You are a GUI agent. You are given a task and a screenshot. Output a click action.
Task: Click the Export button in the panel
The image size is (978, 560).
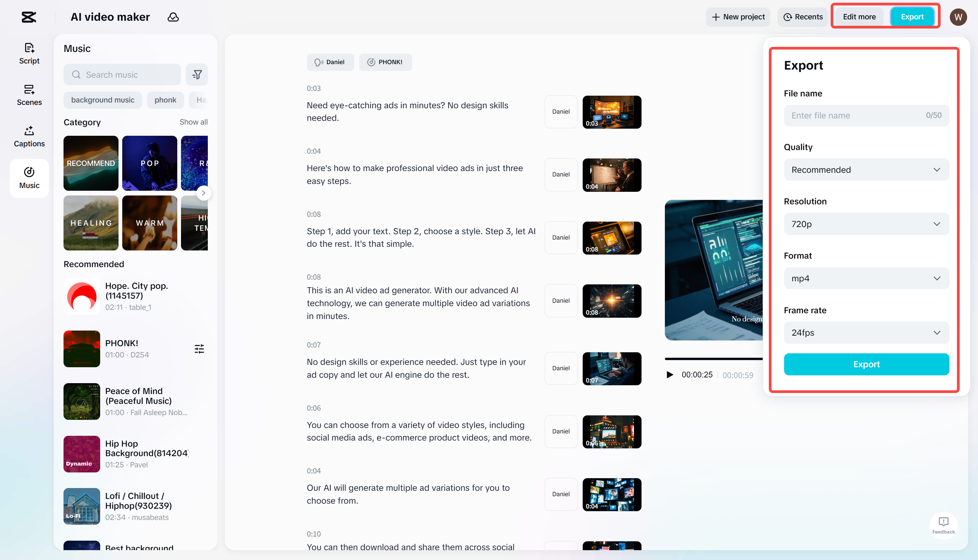pyautogui.click(x=866, y=364)
